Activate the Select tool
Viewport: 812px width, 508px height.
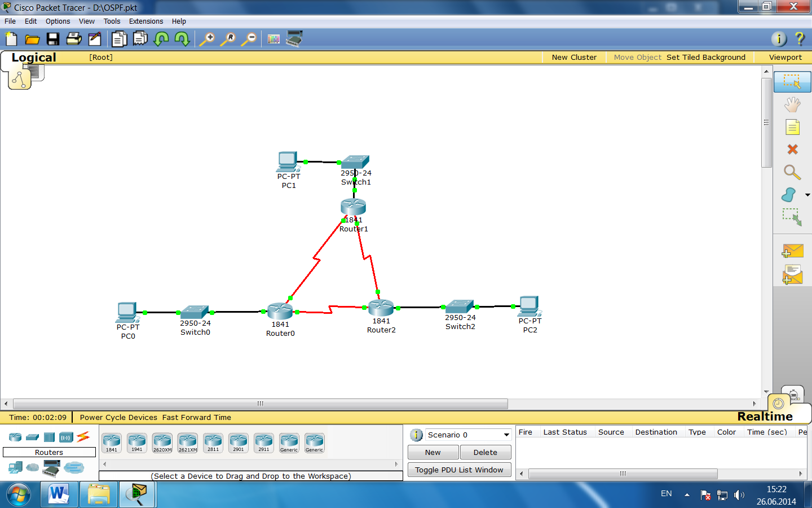tap(792, 82)
